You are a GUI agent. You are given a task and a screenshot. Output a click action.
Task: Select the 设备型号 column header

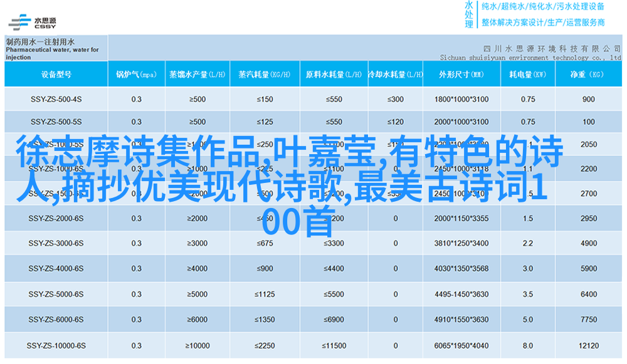(56, 75)
